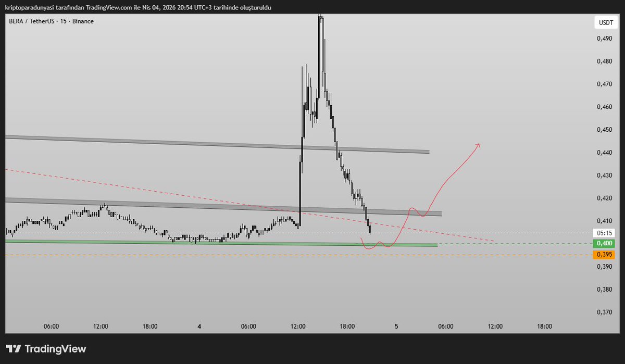Click the green 0,400 price tag
This screenshot has width=625, height=364.
(x=604, y=243)
